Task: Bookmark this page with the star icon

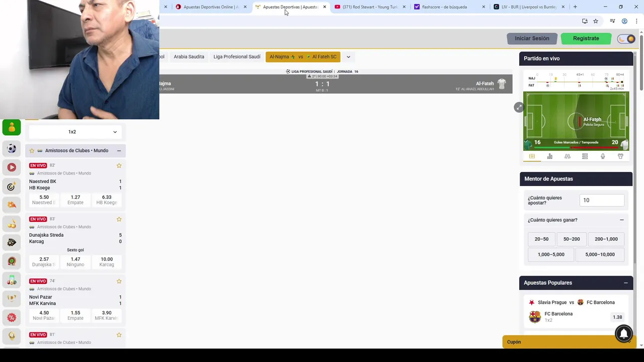Action: click(x=596, y=21)
